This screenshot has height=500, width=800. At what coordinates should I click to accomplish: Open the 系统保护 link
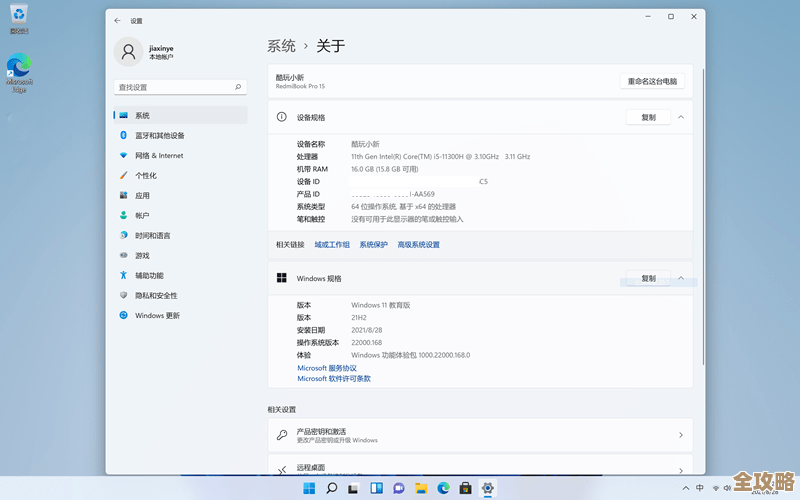tap(373, 245)
